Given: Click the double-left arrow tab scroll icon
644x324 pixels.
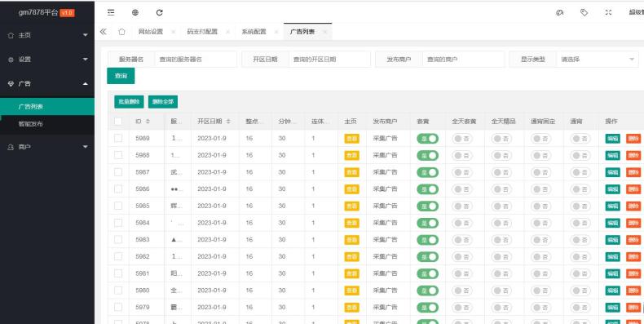Looking at the screenshot, I should click(103, 32).
